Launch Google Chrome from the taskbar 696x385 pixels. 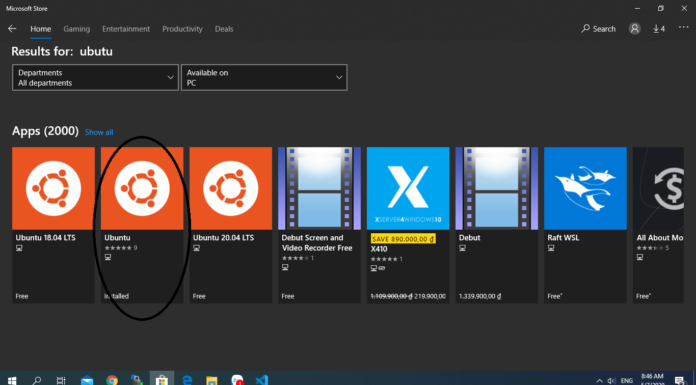coord(112,380)
